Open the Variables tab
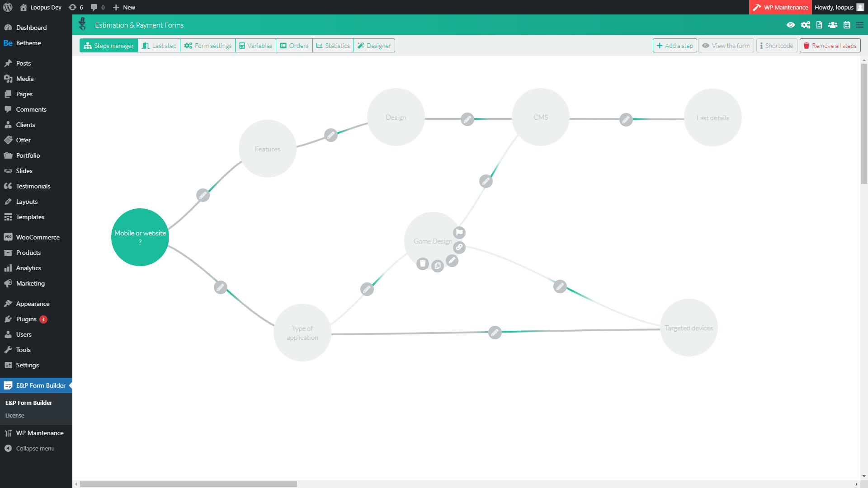 pos(256,46)
